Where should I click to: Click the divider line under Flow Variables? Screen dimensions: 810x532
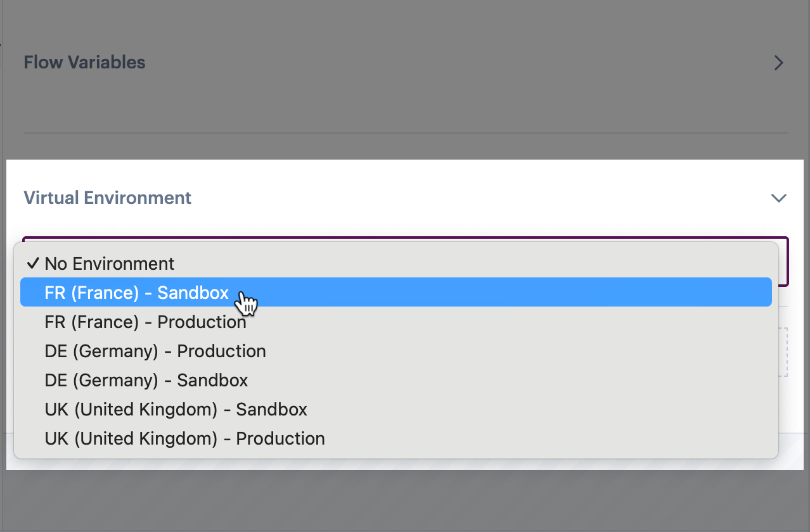406,133
